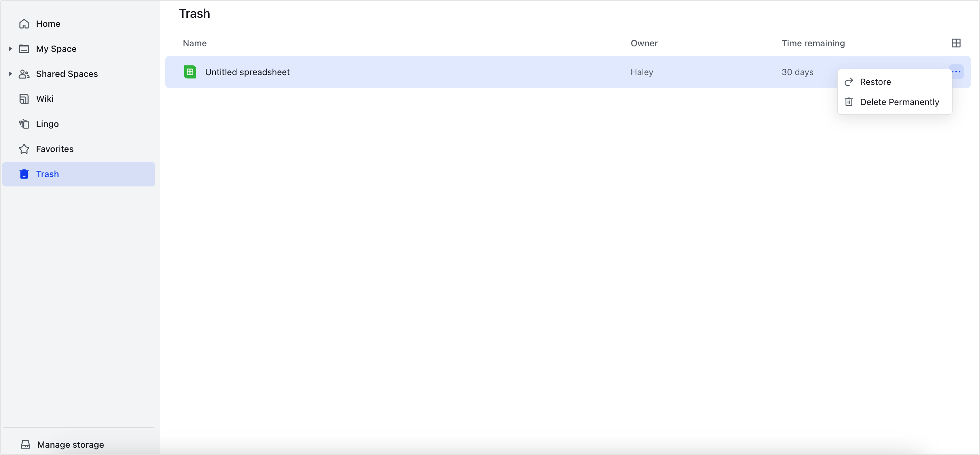Collapse the Shared Spaces disclosure arrow
The image size is (980, 455).
coord(9,73)
